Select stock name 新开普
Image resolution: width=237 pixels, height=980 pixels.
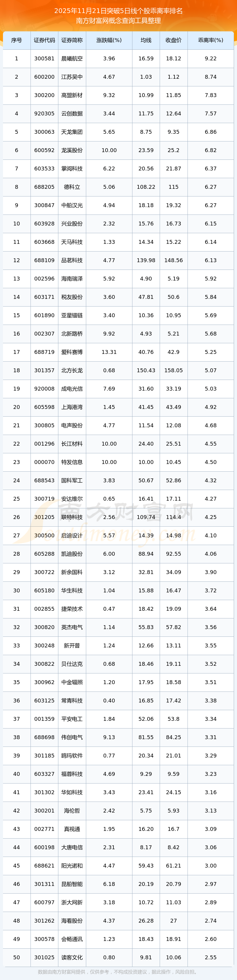coord(72,646)
